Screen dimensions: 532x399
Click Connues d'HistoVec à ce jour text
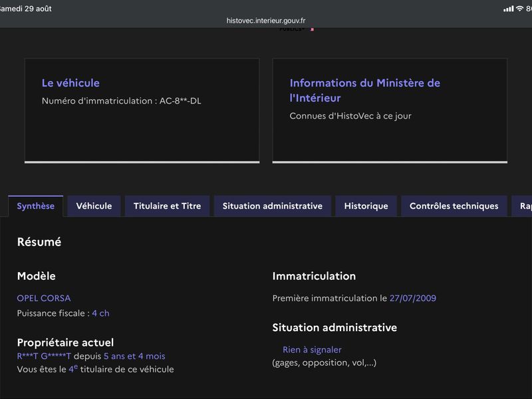350,116
